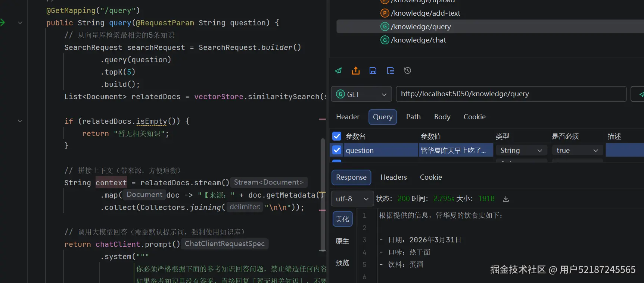Click the POST icon of /knowledge/add-text

click(x=385, y=13)
